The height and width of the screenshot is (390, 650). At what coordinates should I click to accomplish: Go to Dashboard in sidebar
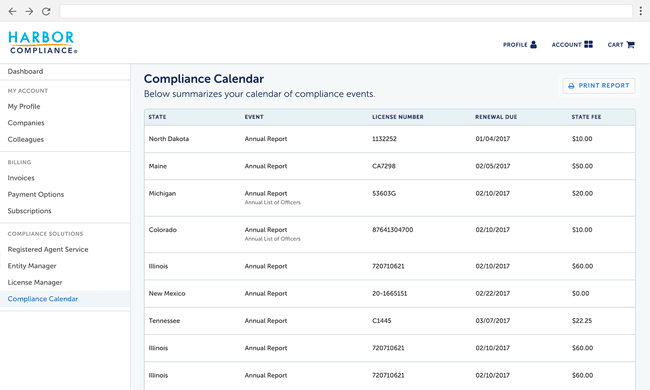click(25, 71)
